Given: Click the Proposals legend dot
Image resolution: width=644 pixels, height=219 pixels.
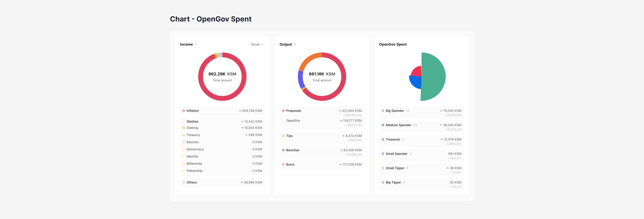Looking at the screenshot, I should tap(283, 111).
